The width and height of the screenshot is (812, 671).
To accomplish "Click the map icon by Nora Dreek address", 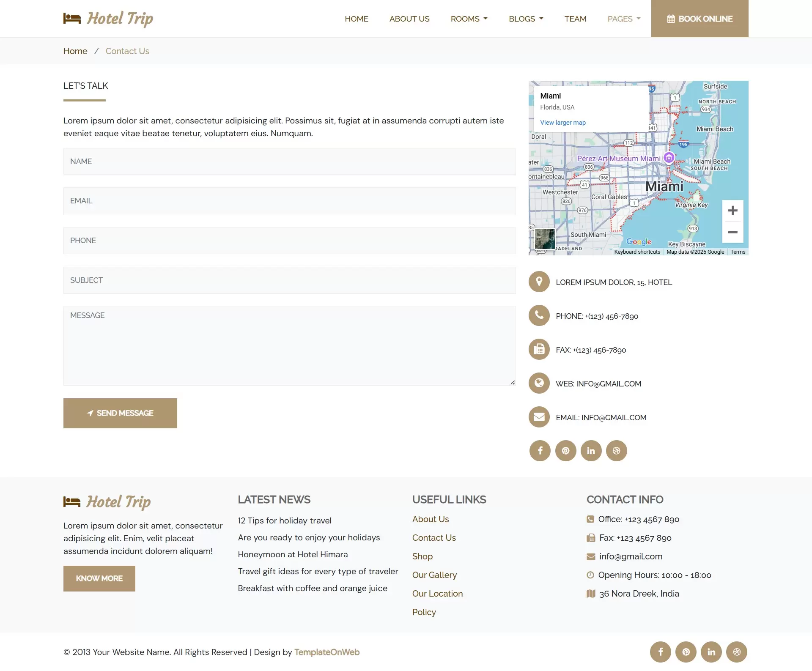I will tap(591, 594).
